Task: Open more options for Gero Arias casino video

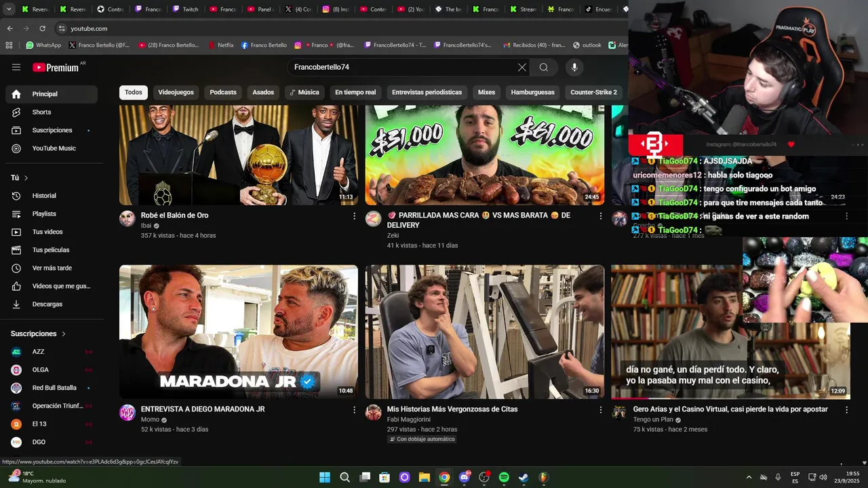Action: pyautogui.click(x=846, y=409)
